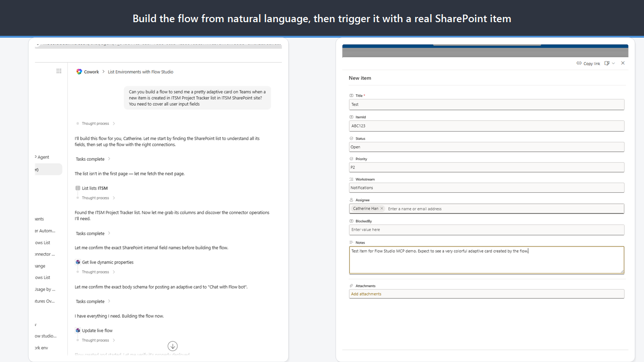Click inside the Notes text area
The width and height of the screenshot is (644, 362).
coord(487,260)
